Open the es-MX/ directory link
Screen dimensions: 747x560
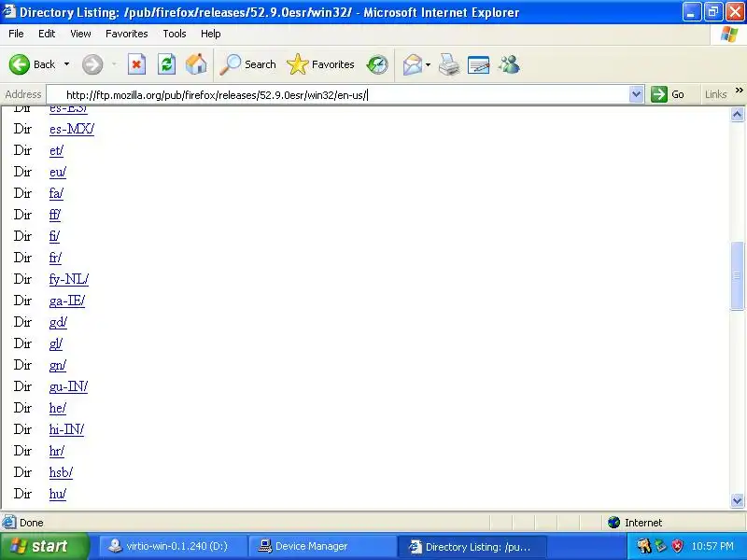click(x=72, y=129)
